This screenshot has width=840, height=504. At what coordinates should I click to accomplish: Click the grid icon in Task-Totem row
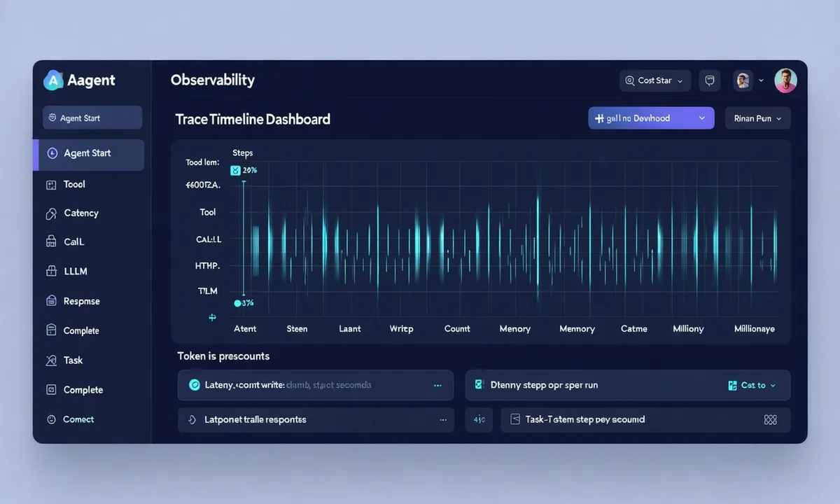(771, 420)
